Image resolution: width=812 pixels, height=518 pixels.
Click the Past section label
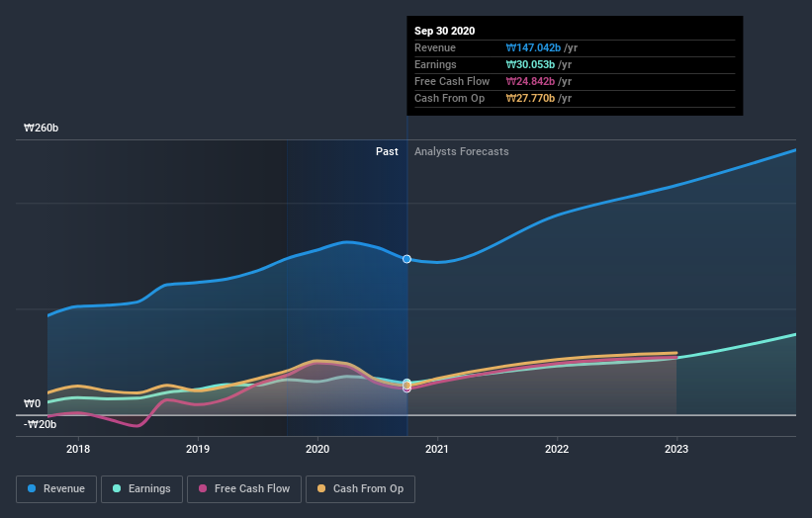(387, 151)
